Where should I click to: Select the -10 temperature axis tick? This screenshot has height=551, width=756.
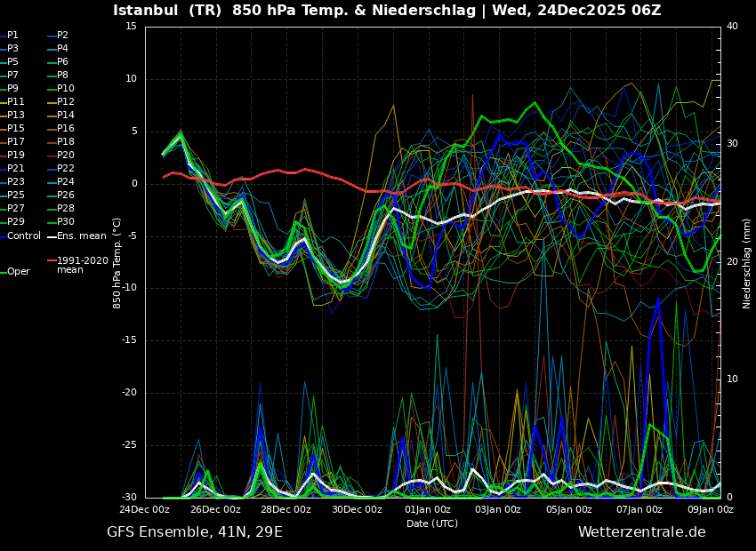[x=129, y=288]
